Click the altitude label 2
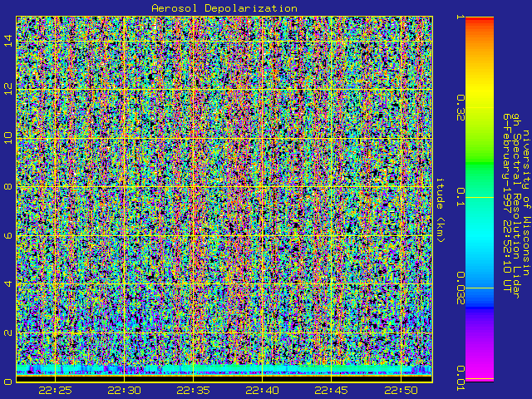This screenshot has width=532, height=399. [8, 332]
